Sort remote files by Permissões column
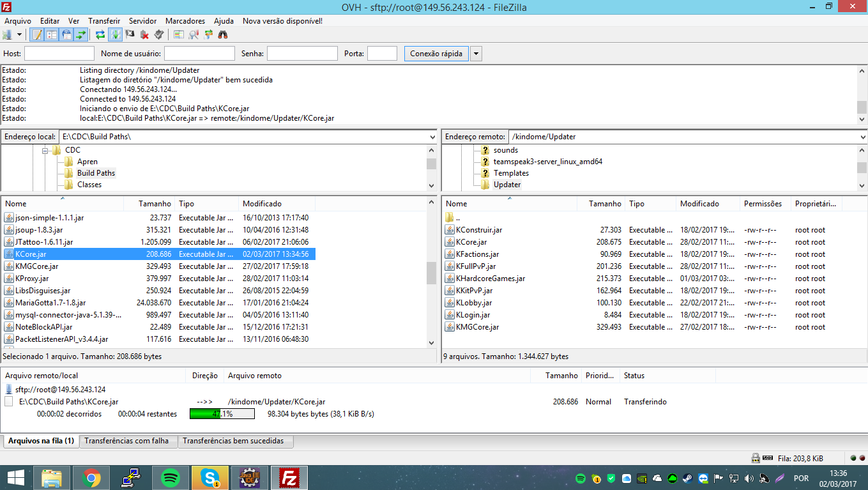 (765, 204)
